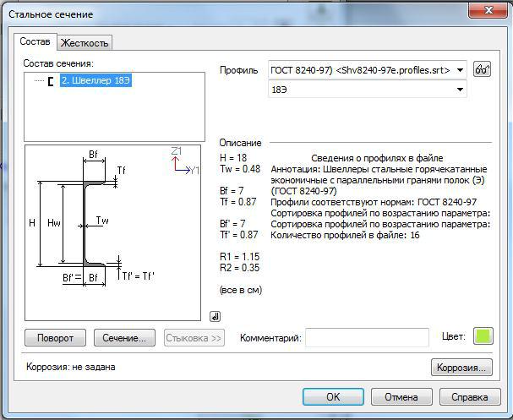
Task: Open help via the Справка button
Action: point(469,396)
